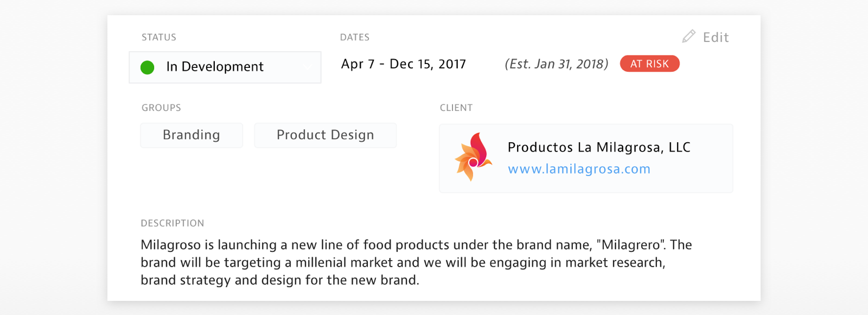
Task: Click the DESCRIPTION section label
Action: coord(173,223)
